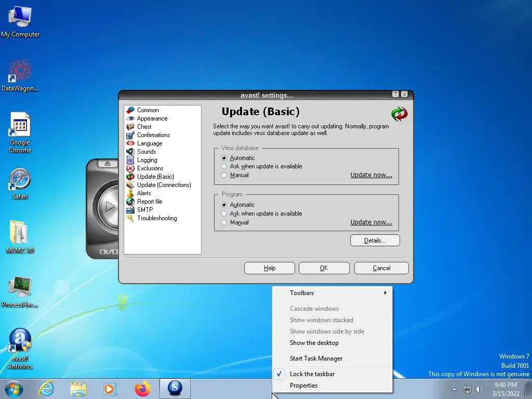This screenshot has height=399, width=532.
Task: Click the Start button orb
Action: (x=14, y=389)
